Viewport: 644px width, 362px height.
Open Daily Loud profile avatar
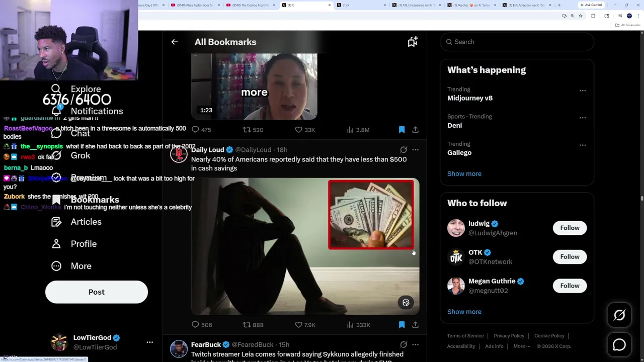point(179,154)
